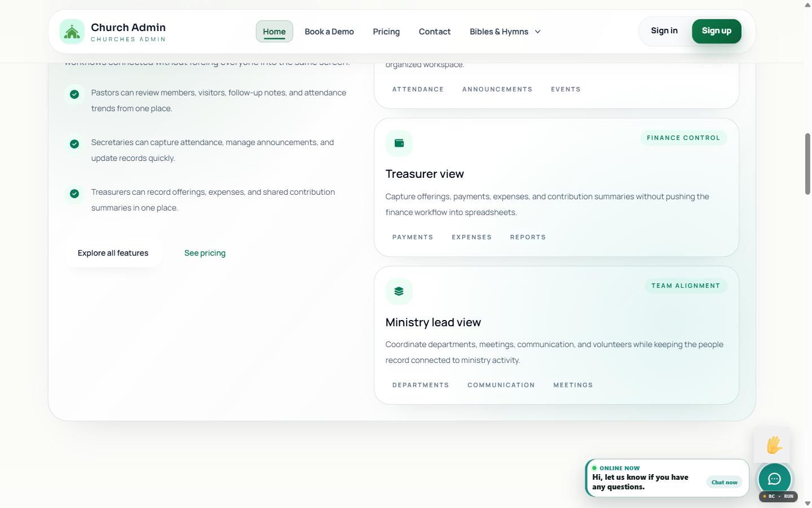Click the green online status dot

coord(594,468)
